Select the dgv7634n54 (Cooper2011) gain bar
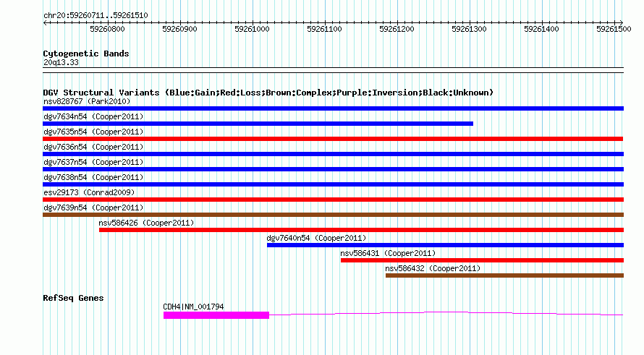 tap(258, 124)
